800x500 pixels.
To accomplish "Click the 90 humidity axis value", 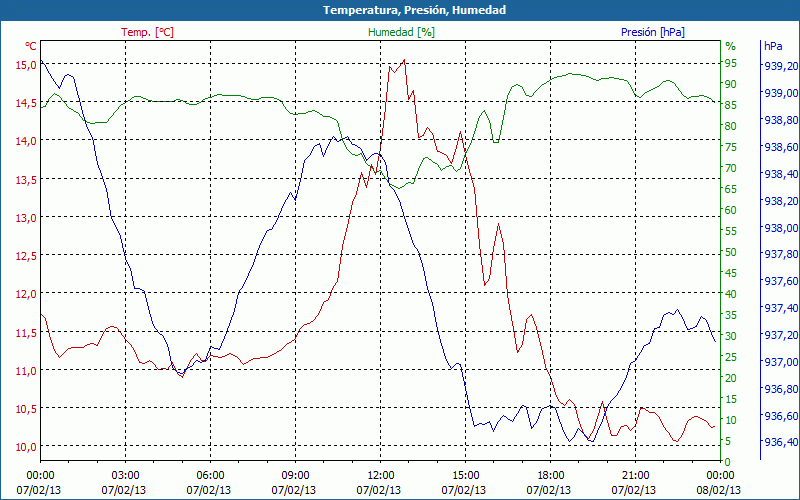I will 731,84.
